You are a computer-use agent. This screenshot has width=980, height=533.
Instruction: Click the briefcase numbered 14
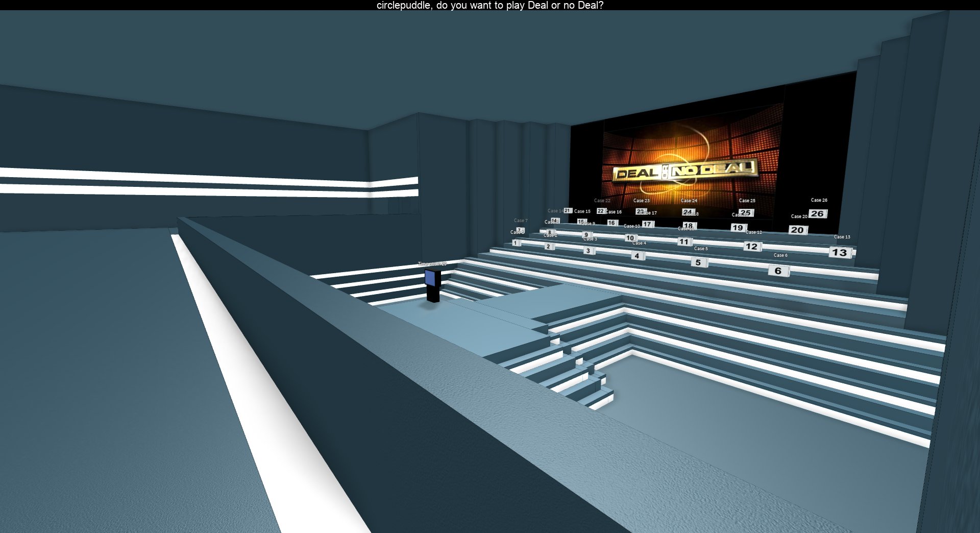coord(555,221)
